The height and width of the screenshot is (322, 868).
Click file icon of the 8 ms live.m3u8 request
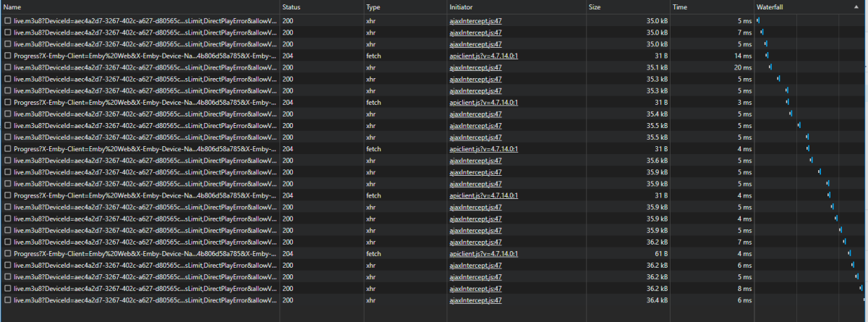(8, 288)
